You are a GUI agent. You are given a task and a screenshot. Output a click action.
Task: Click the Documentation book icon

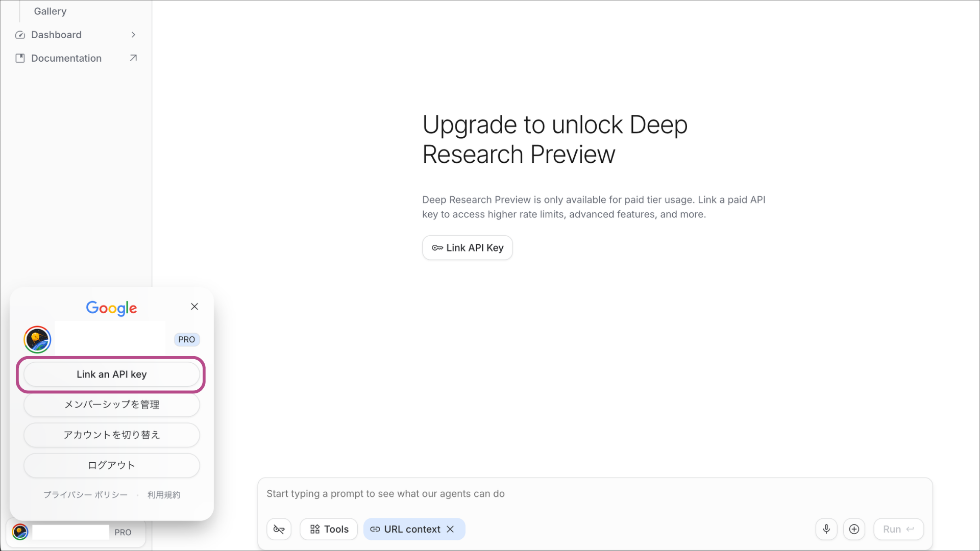pos(20,58)
